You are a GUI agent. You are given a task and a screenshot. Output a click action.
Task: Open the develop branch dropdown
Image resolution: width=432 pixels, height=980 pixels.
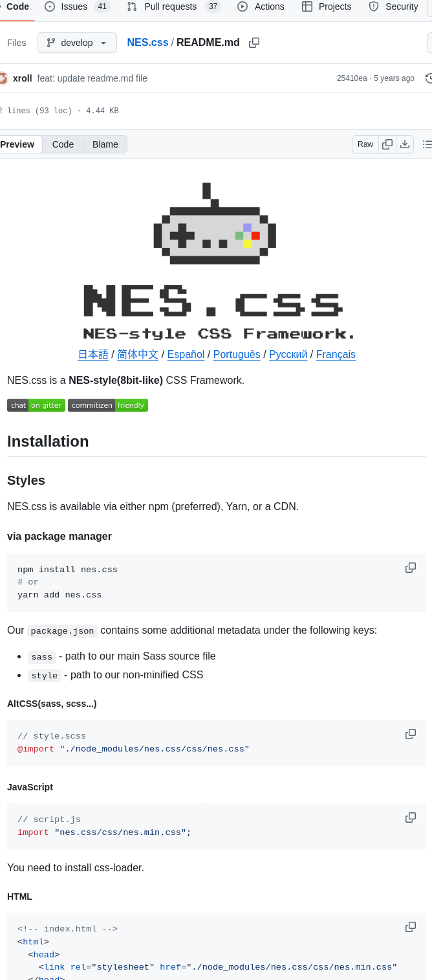(77, 42)
